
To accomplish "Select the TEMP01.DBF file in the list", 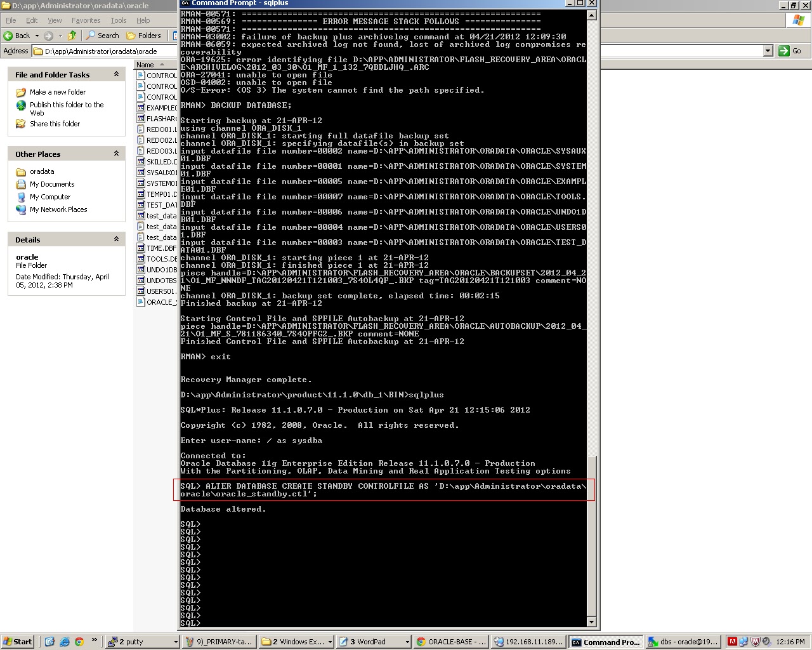I will [x=159, y=194].
